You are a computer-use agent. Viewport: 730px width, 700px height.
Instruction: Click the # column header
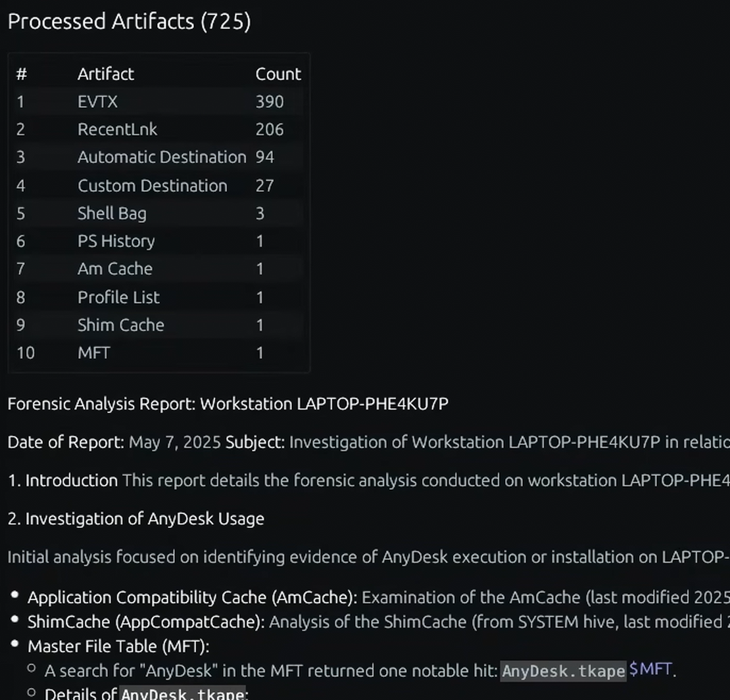[22, 74]
